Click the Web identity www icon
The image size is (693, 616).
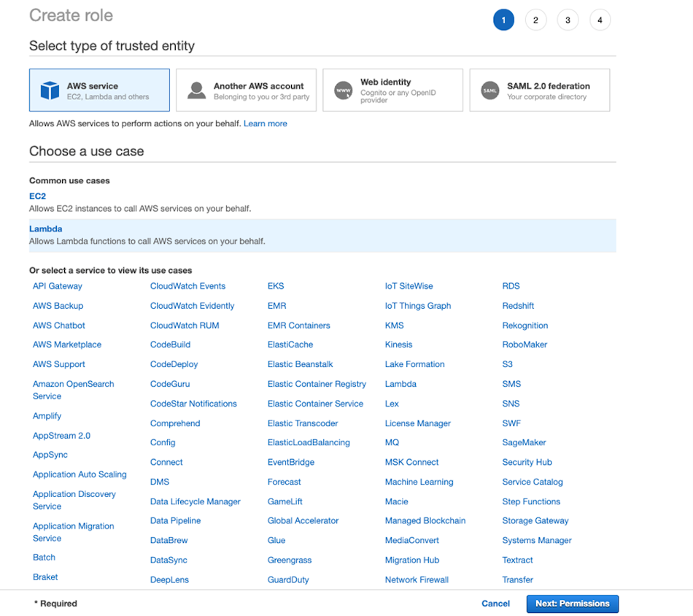[344, 91]
